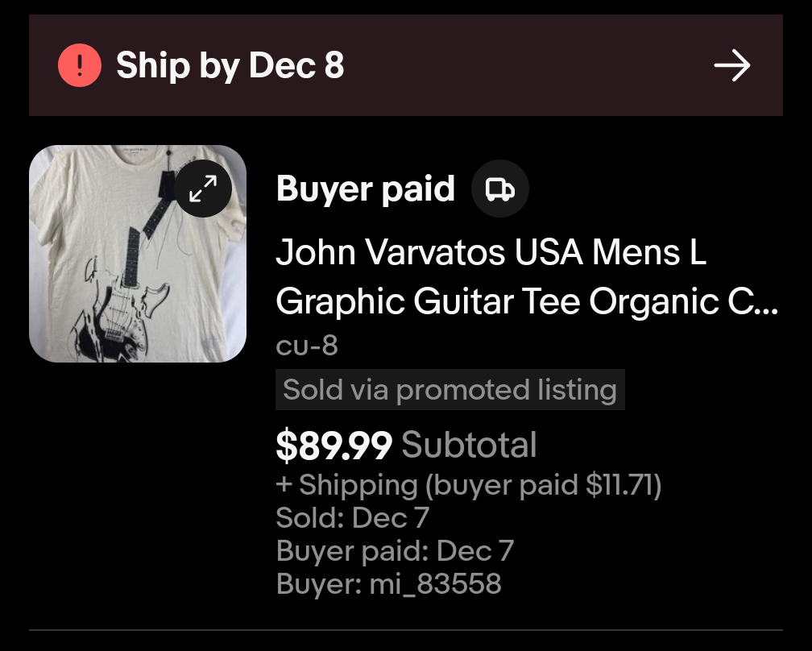Image resolution: width=812 pixels, height=651 pixels.
Task: Tap the shirt listing thumbnail image
Action: click(x=137, y=254)
